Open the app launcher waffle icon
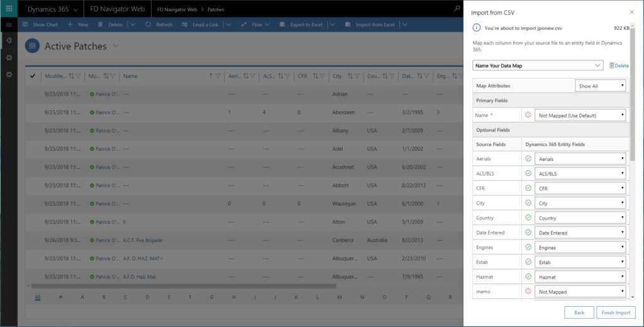 [9, 9]
